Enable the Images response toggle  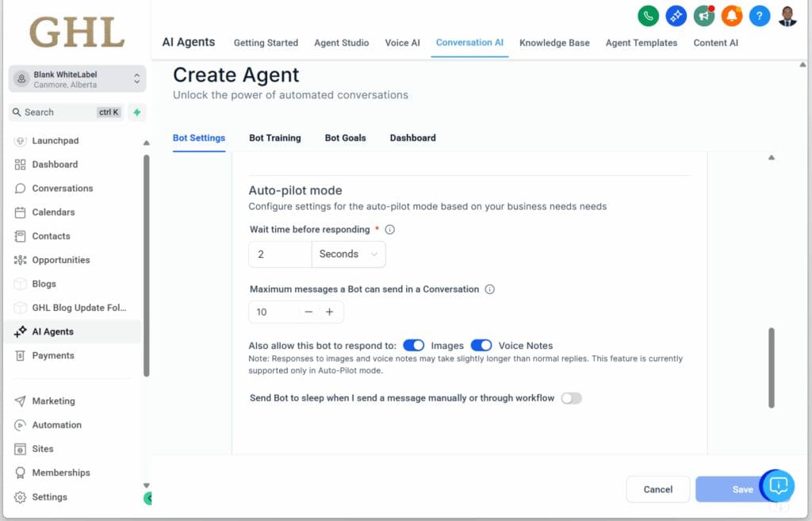(414, 345)
